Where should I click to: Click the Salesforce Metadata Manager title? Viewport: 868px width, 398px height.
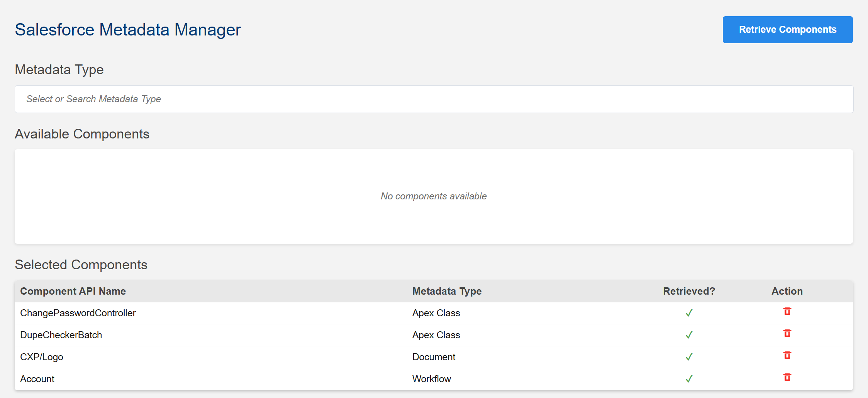click(128, 30)
